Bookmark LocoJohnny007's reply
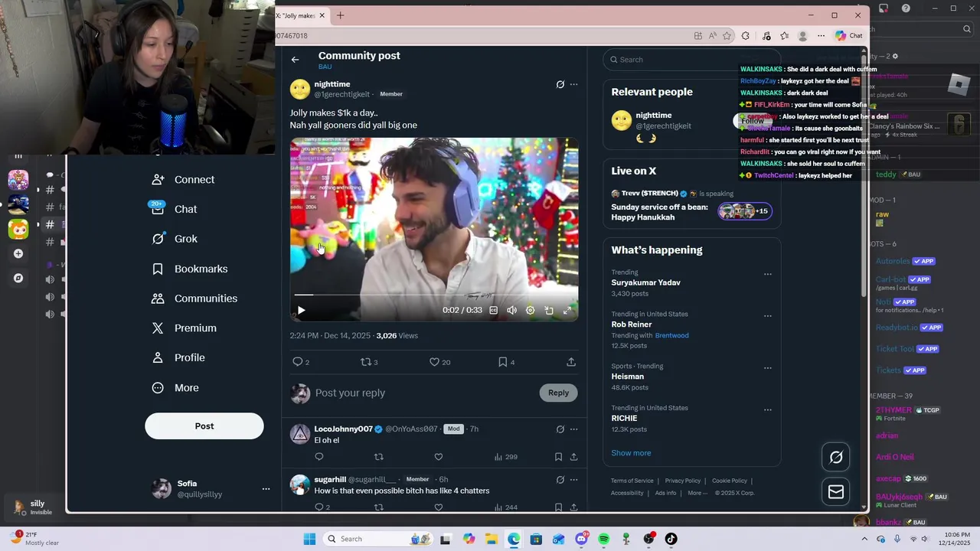The image size is (980, 551). coord(558,457)
